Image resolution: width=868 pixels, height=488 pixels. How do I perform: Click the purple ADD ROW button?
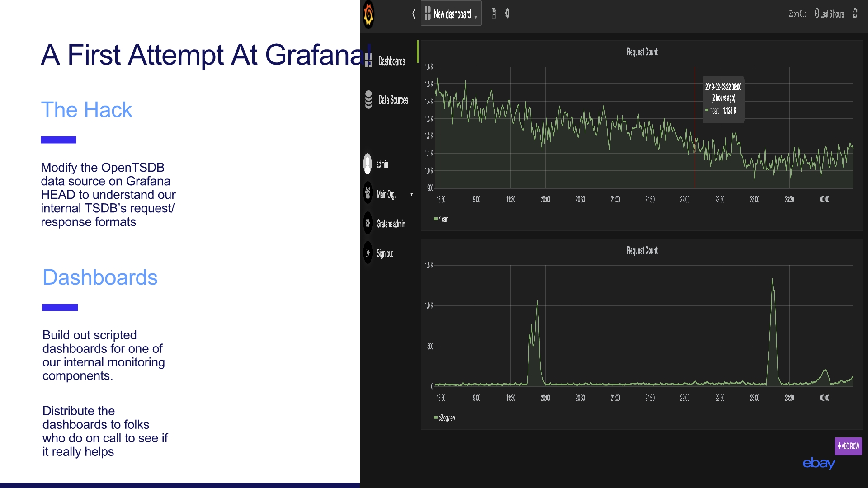[x=848, y=446]
